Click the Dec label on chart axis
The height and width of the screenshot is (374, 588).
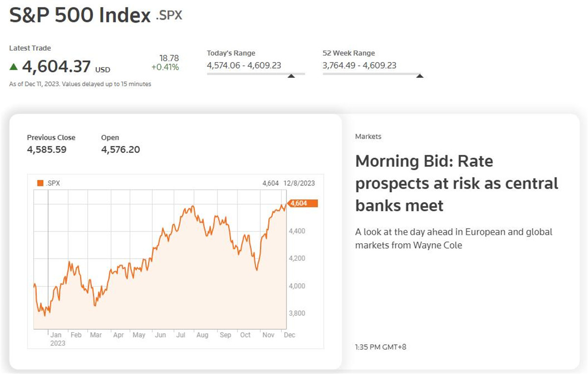point(290,335)
